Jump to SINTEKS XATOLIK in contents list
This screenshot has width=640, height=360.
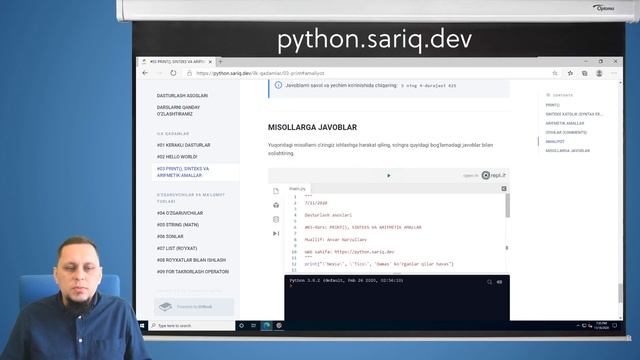click(574, 114)
